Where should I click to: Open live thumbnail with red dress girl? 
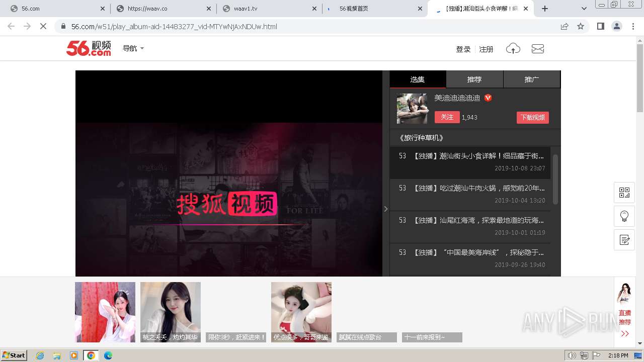[x=105, y=312]
